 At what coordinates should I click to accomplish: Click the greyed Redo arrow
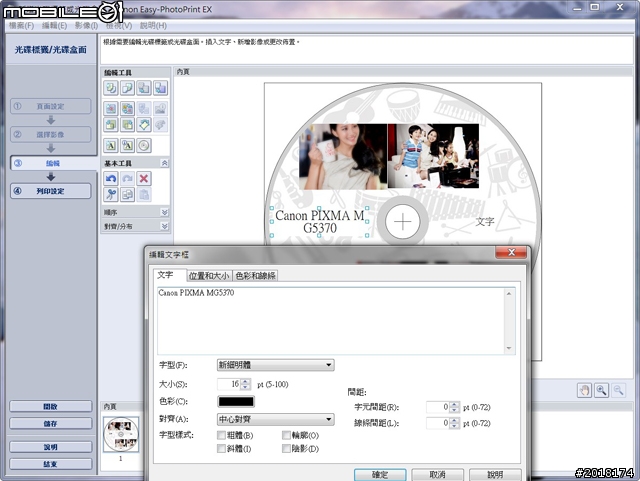pyautogui.click(x=127, y=178)
